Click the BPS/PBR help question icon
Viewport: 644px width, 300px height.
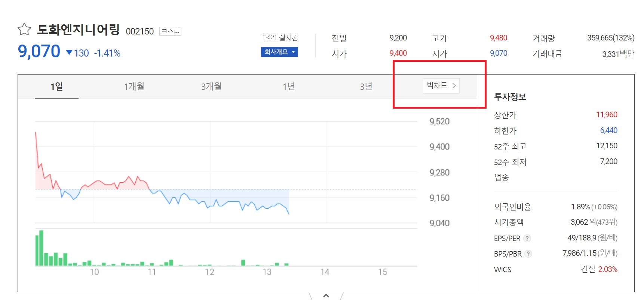[528, 254]
